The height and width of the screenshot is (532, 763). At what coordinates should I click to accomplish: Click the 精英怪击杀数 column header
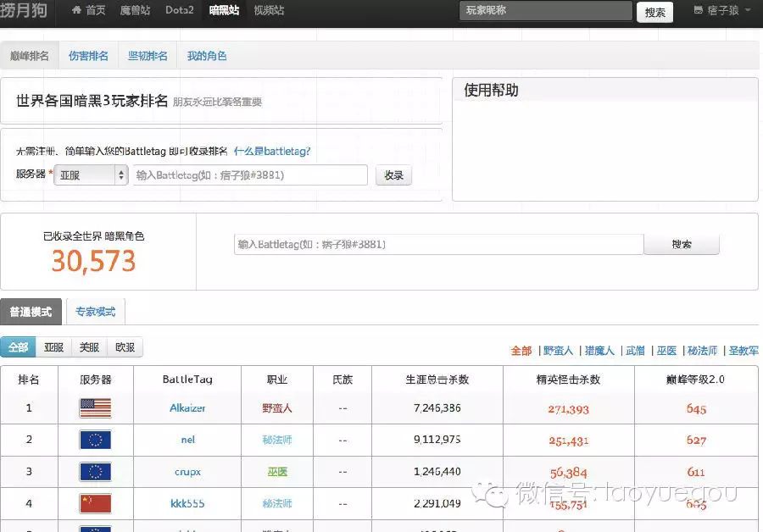(x=568, y=380)
